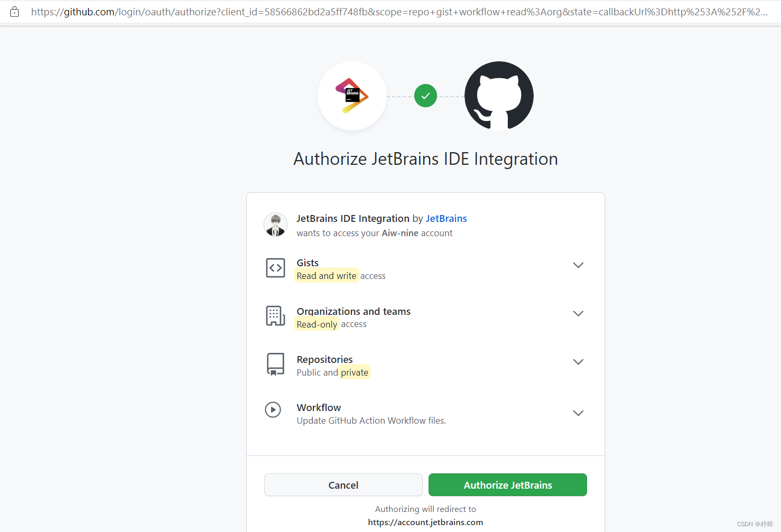781x532 pixels.
Task: Expand the Workflow permission details
Action: tap(578, 413)
